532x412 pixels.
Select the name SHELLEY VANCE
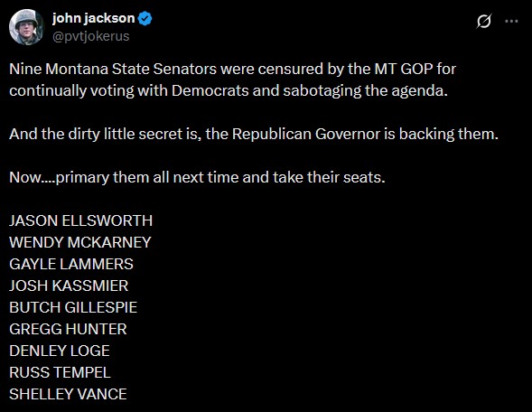pyautogui.click(x=68, y=394)
